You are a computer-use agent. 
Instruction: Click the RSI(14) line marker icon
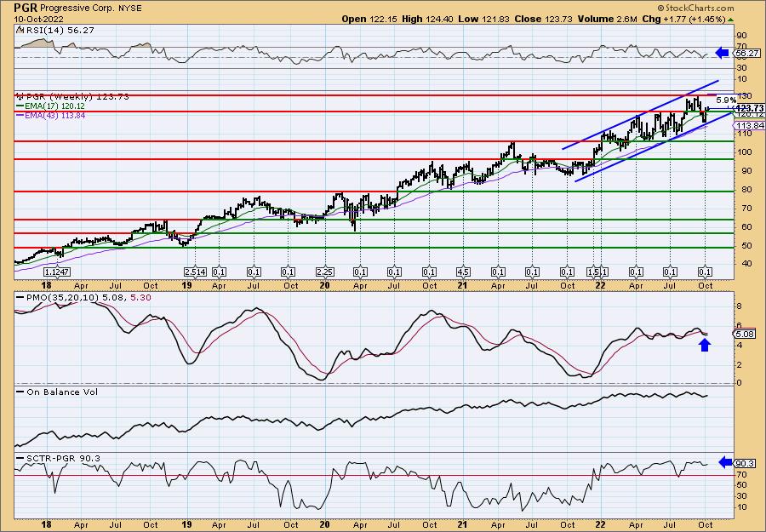(20, 30)
